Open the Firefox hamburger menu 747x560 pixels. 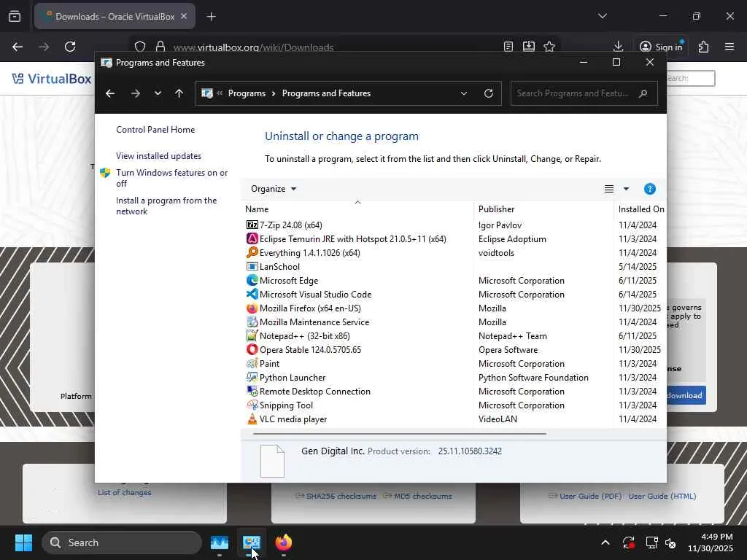729,47
